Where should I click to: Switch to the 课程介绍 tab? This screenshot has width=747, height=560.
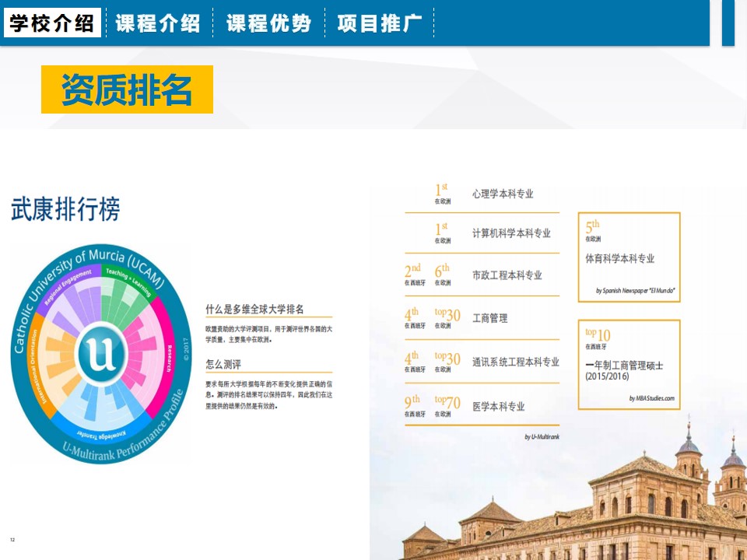[x=158, y=23]
